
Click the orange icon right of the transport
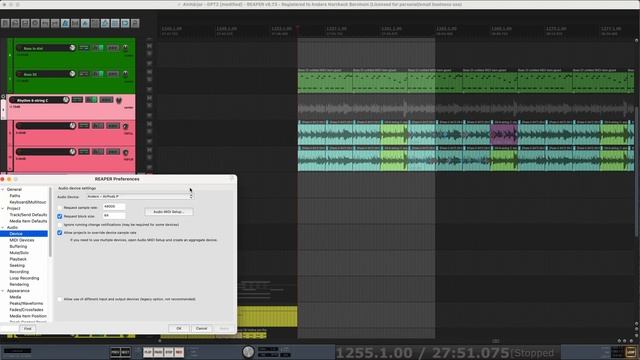click(631, 352)
